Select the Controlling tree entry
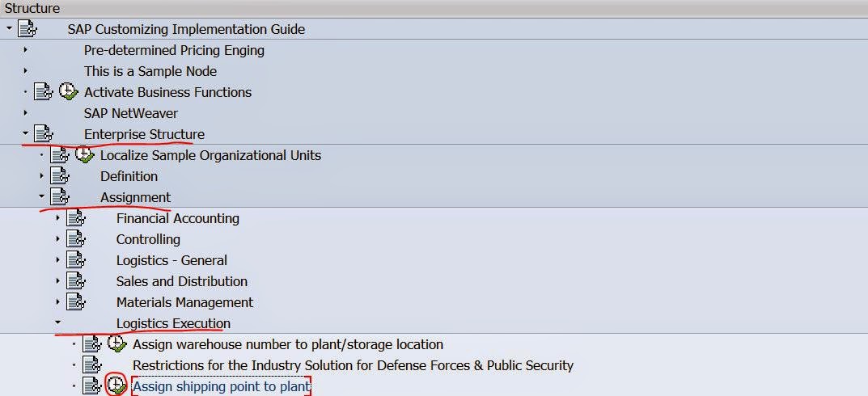Viewport: 868px width, 396px height. click(148, 239)
